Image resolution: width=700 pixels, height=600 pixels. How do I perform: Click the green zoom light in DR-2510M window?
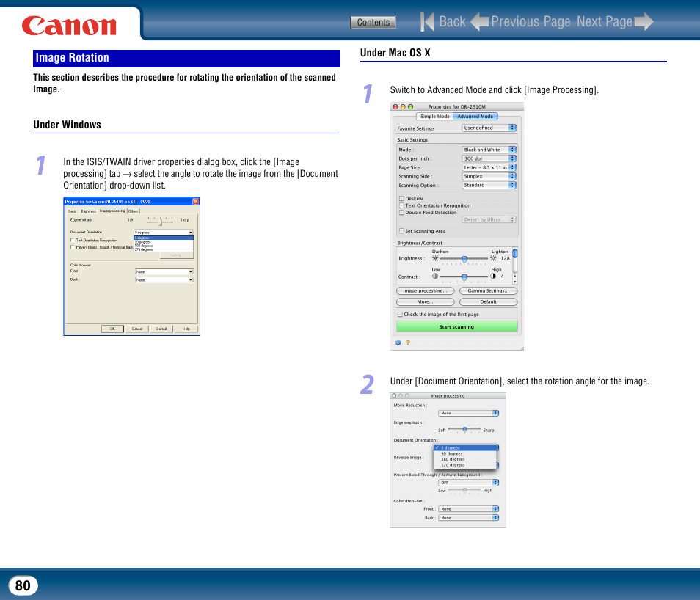pos(411,106)
